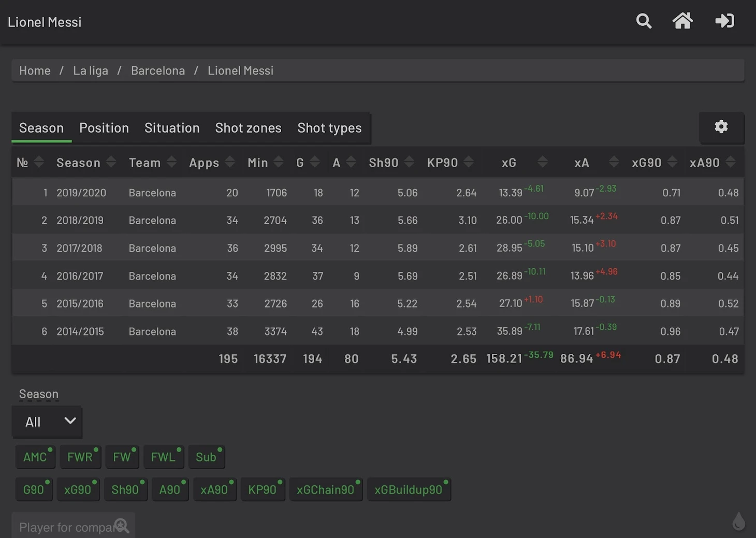This screenshot has width=756, height=538.
Task: Toggle the KP90 metric chip
Action: point(263,489)
